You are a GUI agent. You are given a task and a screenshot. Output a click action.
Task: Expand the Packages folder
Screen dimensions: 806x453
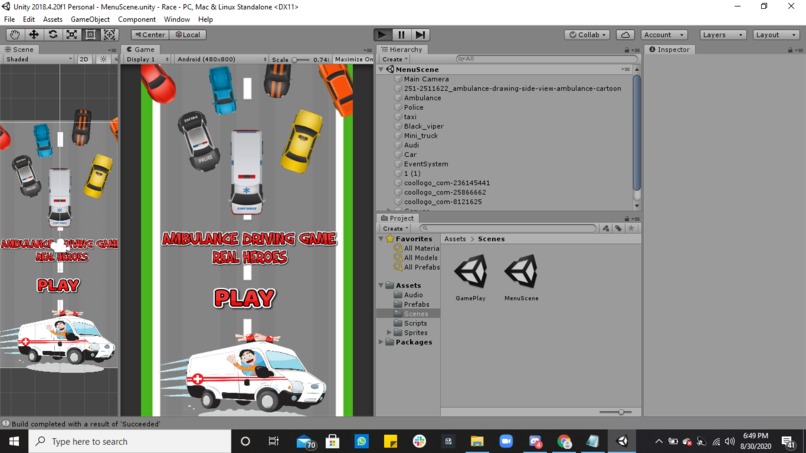pos(381,342)
